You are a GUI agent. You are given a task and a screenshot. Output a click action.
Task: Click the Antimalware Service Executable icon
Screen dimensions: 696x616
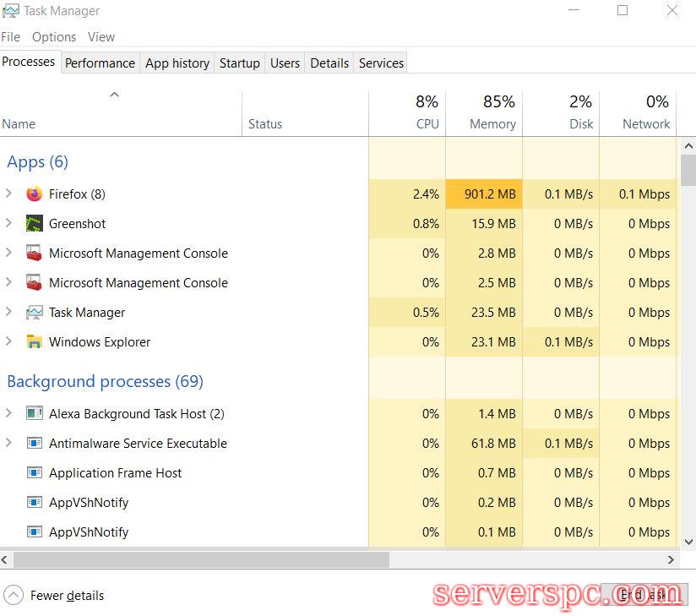coord(34,444)
